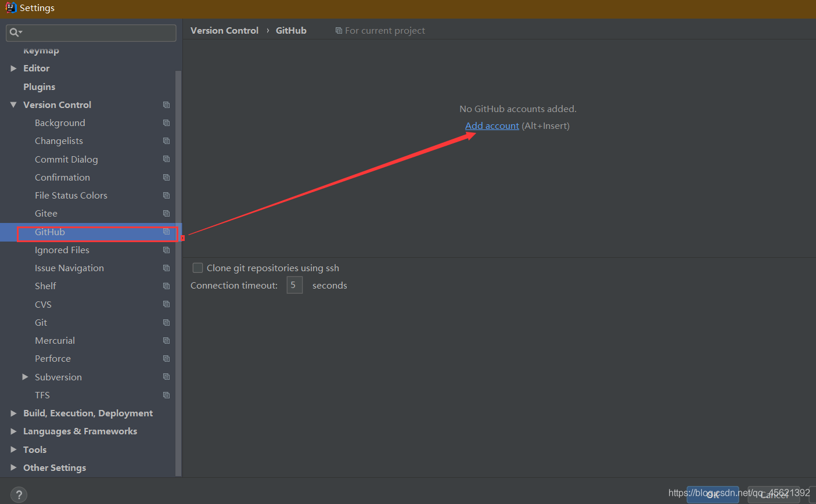Select CVS under Version Control

[x=43, y=304]
